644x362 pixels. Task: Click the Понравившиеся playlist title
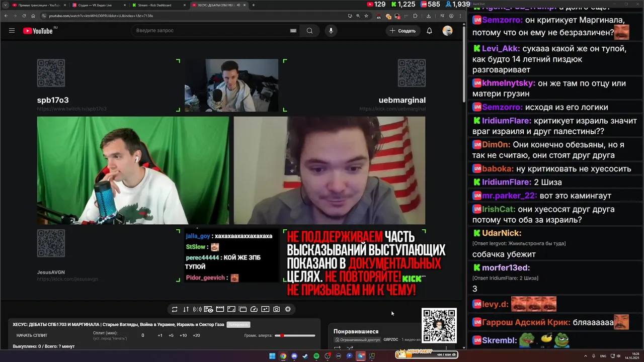pyautogui.click(x=356, y=331)
